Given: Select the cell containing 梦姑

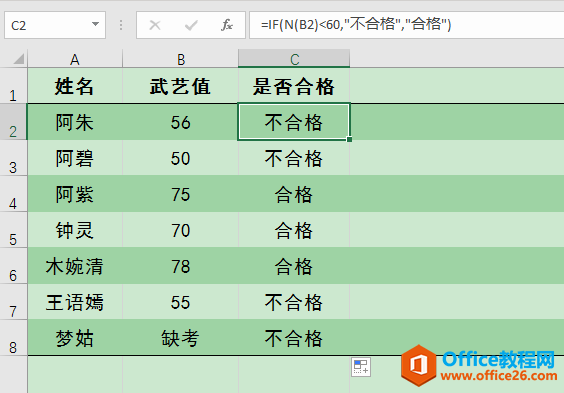Looking at the screenshot, I should point(75,338).
